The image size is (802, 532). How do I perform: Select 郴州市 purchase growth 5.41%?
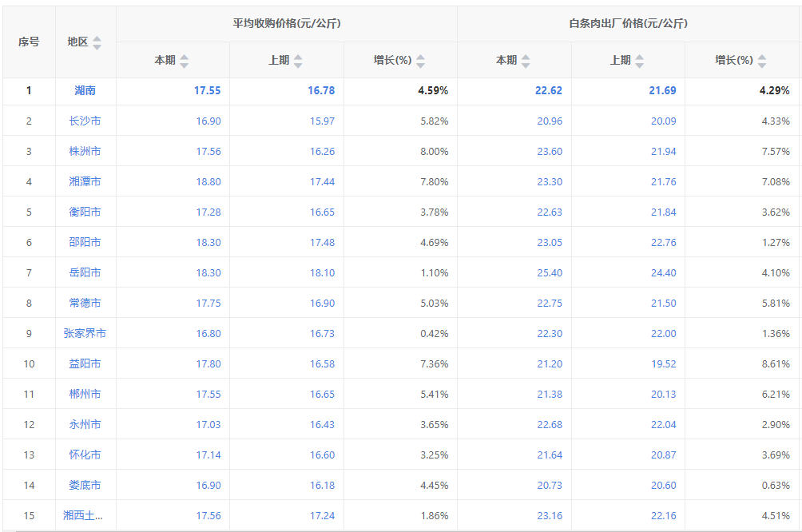click(x=435, y=395)
